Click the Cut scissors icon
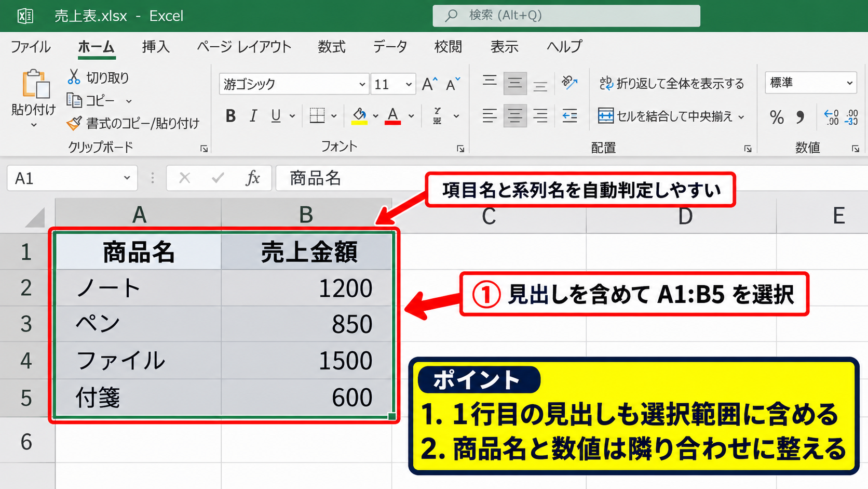The height and width of the screenshot is (489, 868). [x=74, y=77]
